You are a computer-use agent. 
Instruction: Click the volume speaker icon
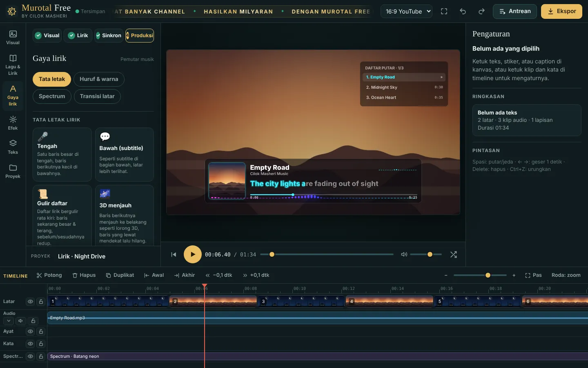point(404,254)
